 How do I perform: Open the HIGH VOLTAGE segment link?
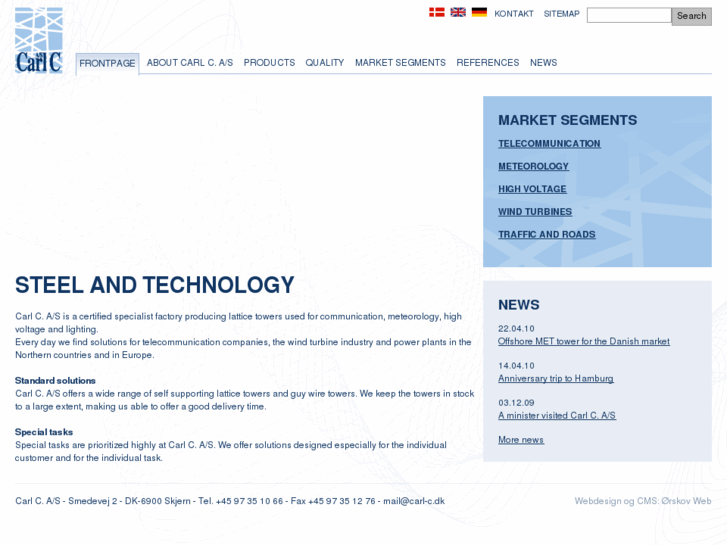coord(532,189)
